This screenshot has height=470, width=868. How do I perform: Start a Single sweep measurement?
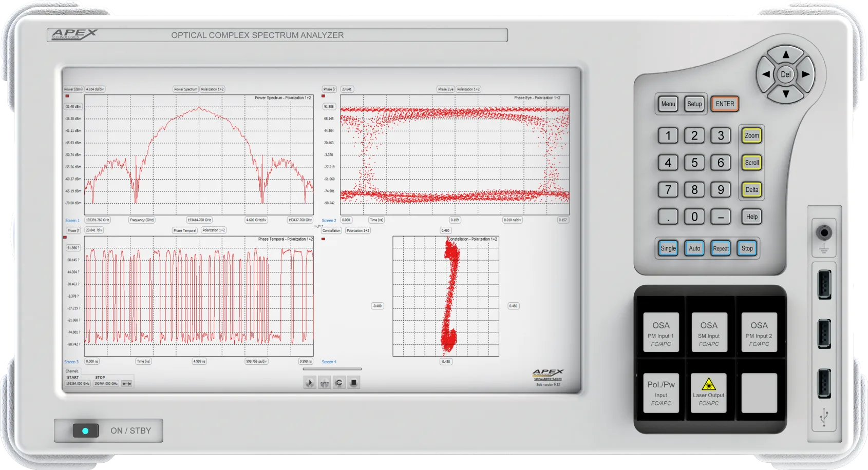pos(668,248)
